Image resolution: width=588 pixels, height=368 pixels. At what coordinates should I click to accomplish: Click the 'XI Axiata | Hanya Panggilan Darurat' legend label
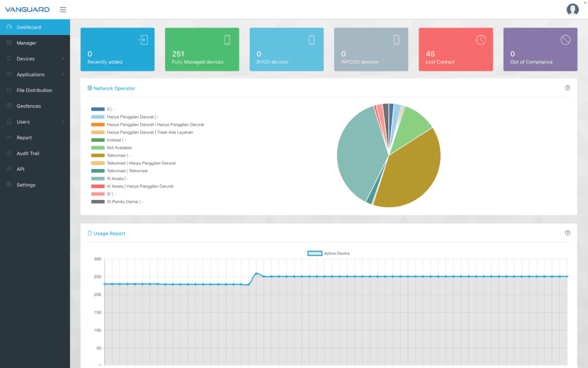[140, 186]
